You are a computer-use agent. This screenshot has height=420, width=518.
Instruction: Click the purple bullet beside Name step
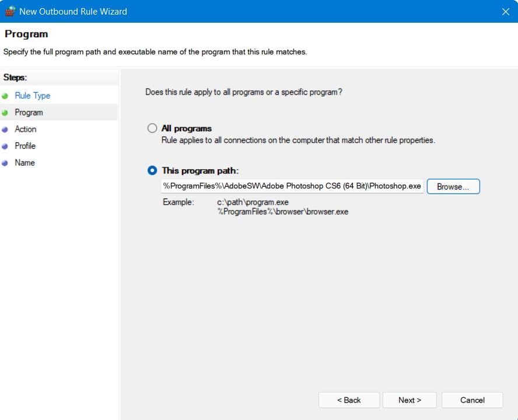click(x=5, y=163)
